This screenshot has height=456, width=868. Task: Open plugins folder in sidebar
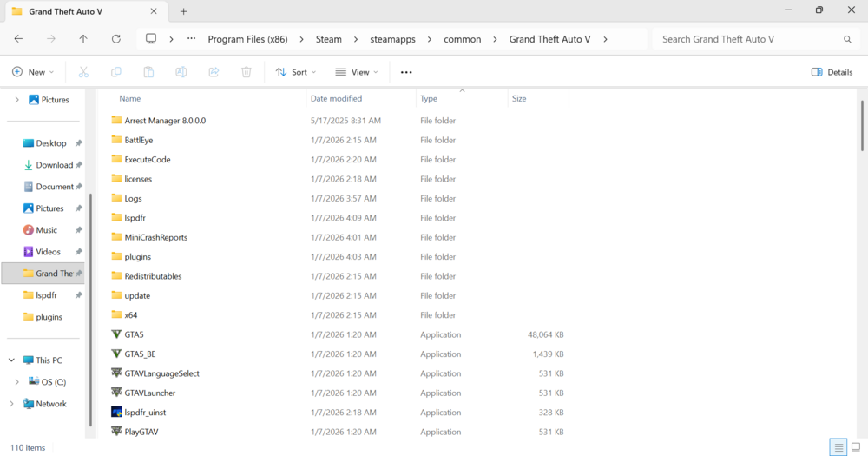click(49, 317)
